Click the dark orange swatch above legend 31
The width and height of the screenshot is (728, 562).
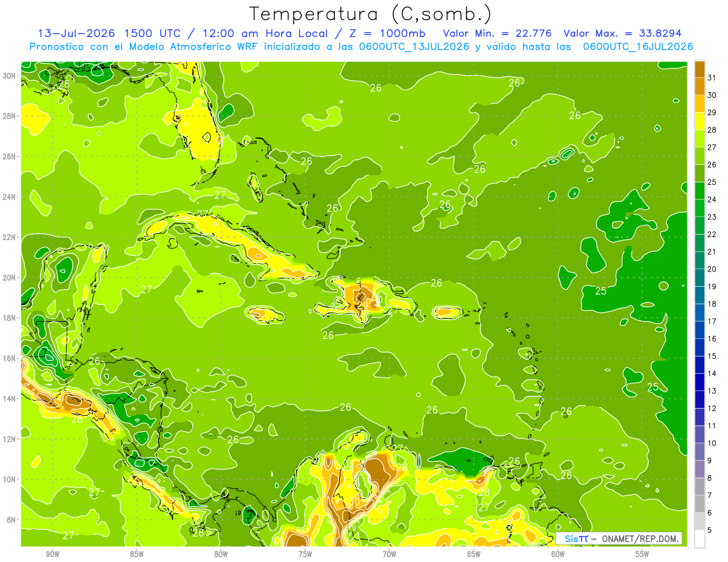tap(699, 69)
